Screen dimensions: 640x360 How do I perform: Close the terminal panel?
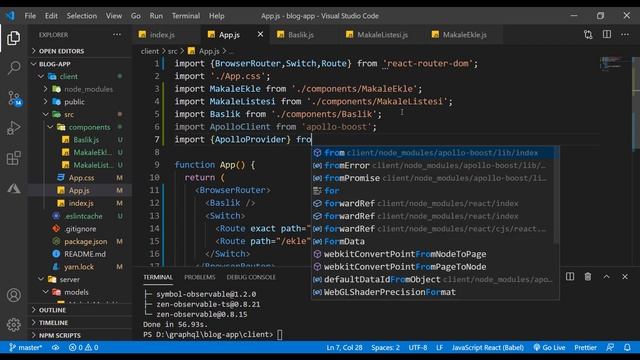pos(625,277)
